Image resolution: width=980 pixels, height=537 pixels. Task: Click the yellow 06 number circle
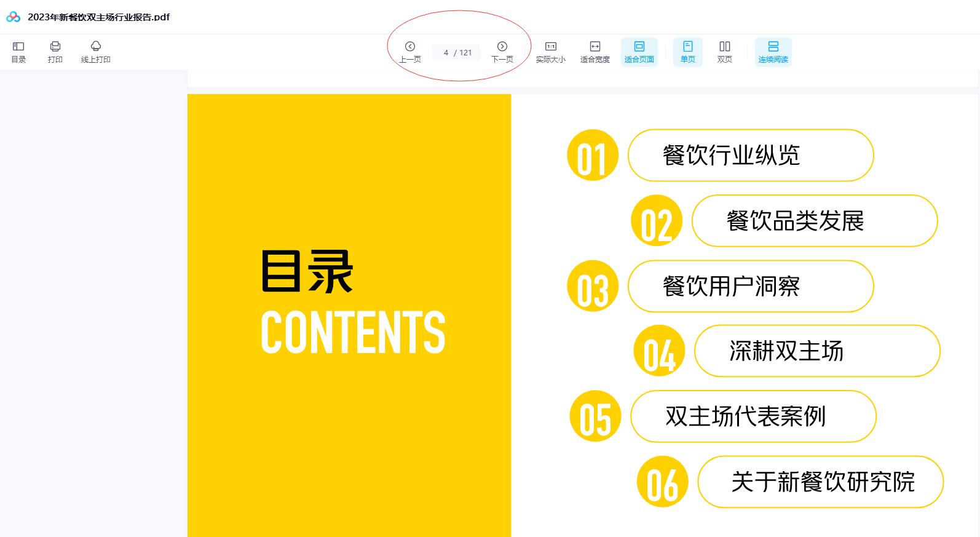(662, 482)
